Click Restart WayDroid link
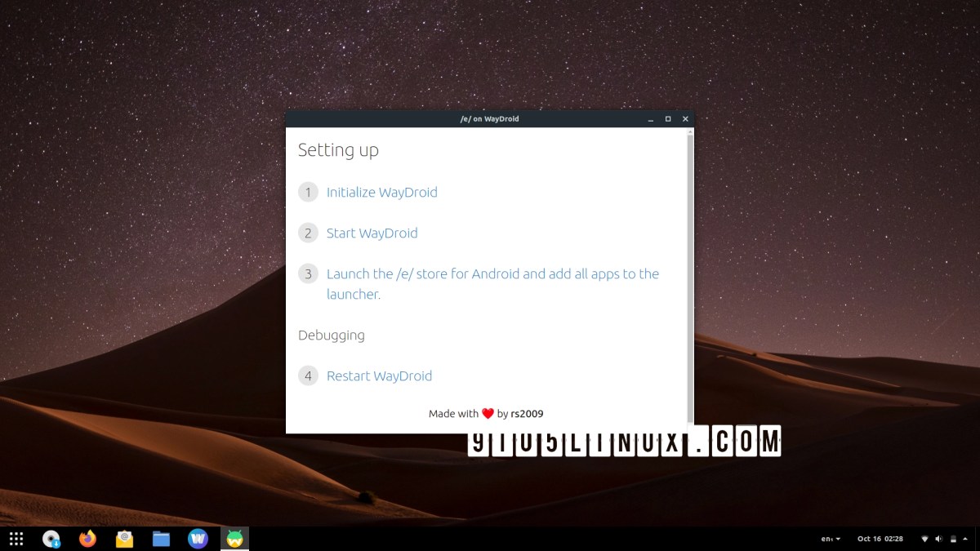 (x=379, y=376)
